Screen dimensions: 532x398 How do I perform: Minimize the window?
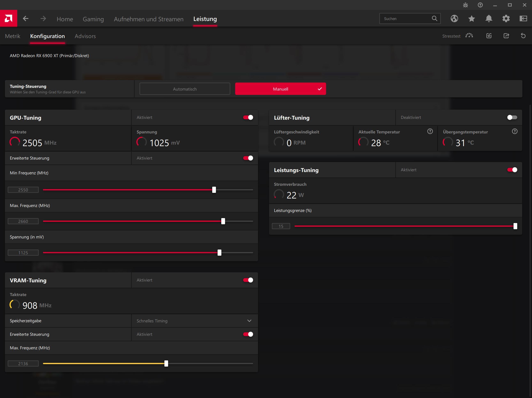pos(495,5)
